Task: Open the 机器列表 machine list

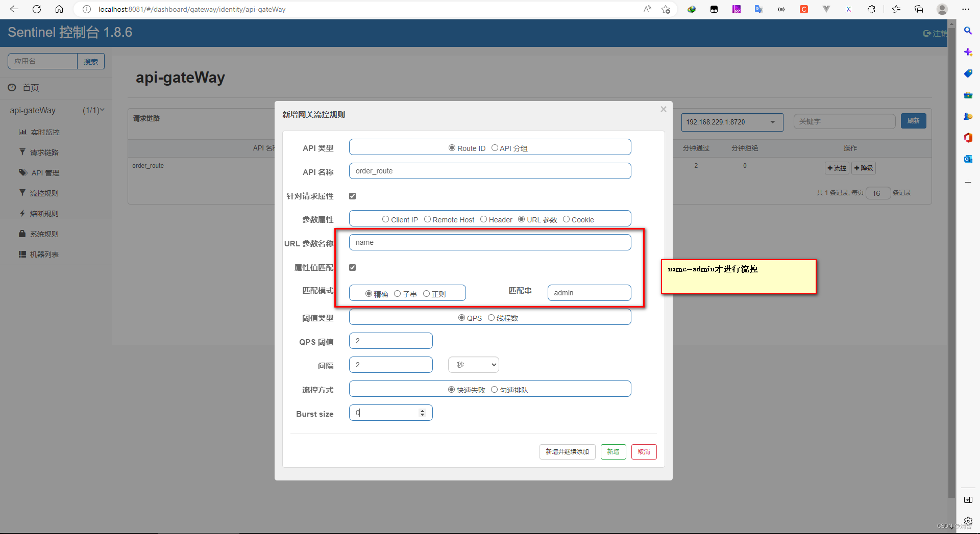Action: [x=44, y=254]
